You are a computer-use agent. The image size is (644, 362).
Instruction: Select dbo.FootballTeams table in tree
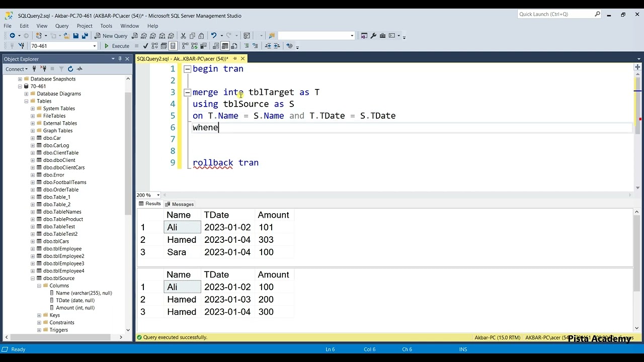pos(64,183)
